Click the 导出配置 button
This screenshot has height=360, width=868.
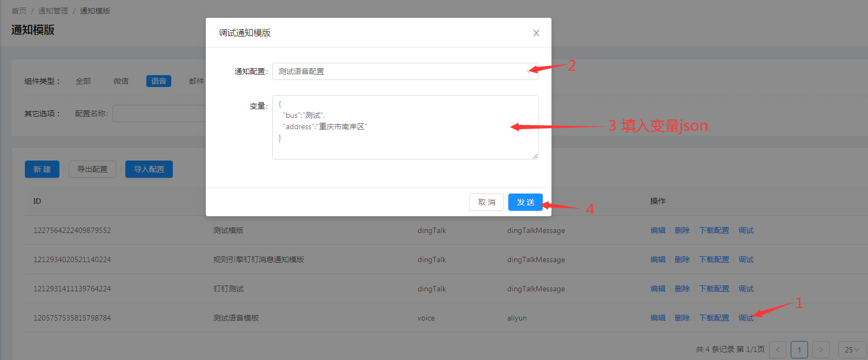point(92,169)
